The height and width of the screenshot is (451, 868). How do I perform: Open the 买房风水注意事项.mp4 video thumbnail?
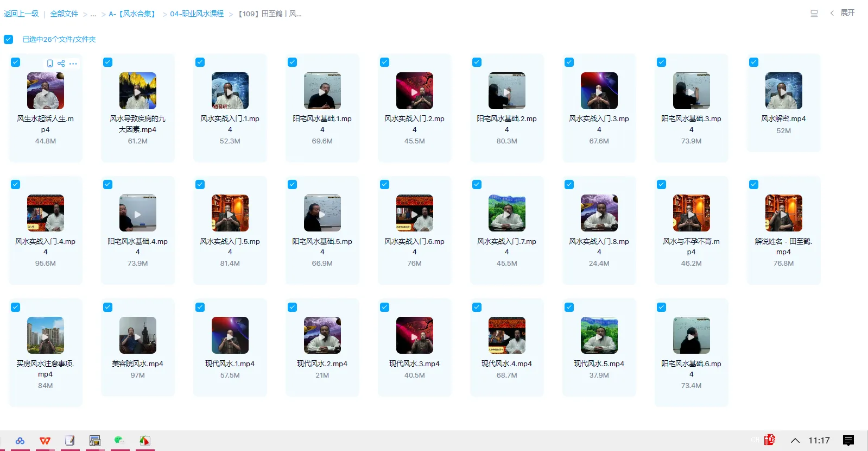46,335
